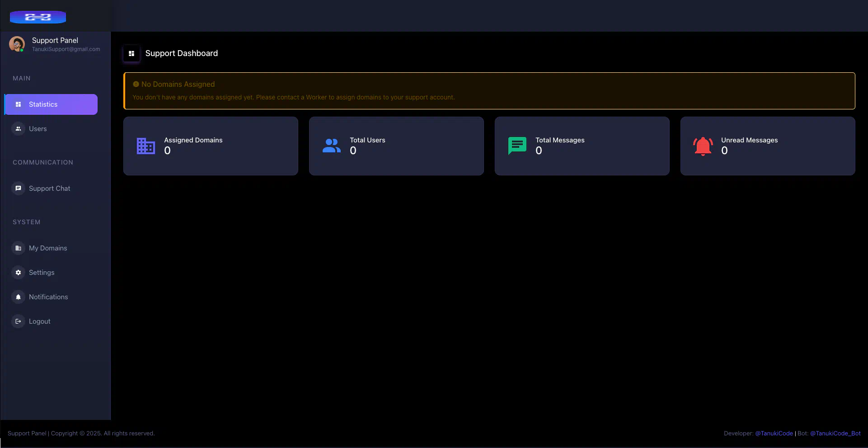Click the Logout arrow icon

click(18, 321)
